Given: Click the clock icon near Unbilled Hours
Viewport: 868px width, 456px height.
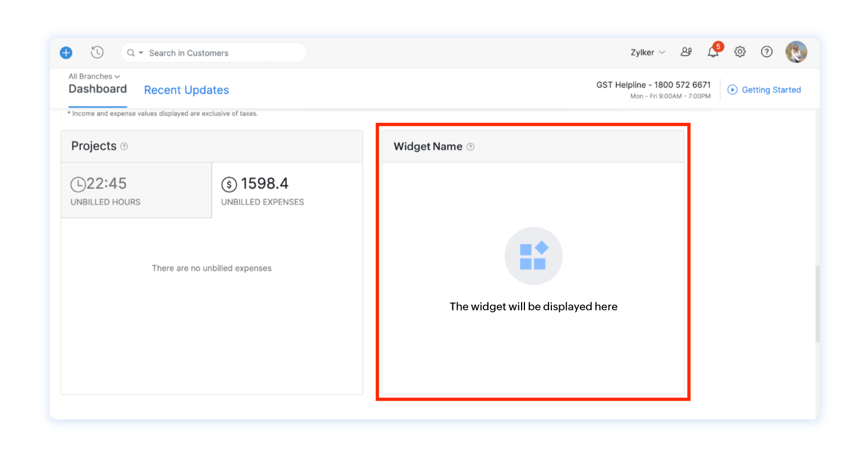Looking at the screenshot, I should (x=79, y=183).
